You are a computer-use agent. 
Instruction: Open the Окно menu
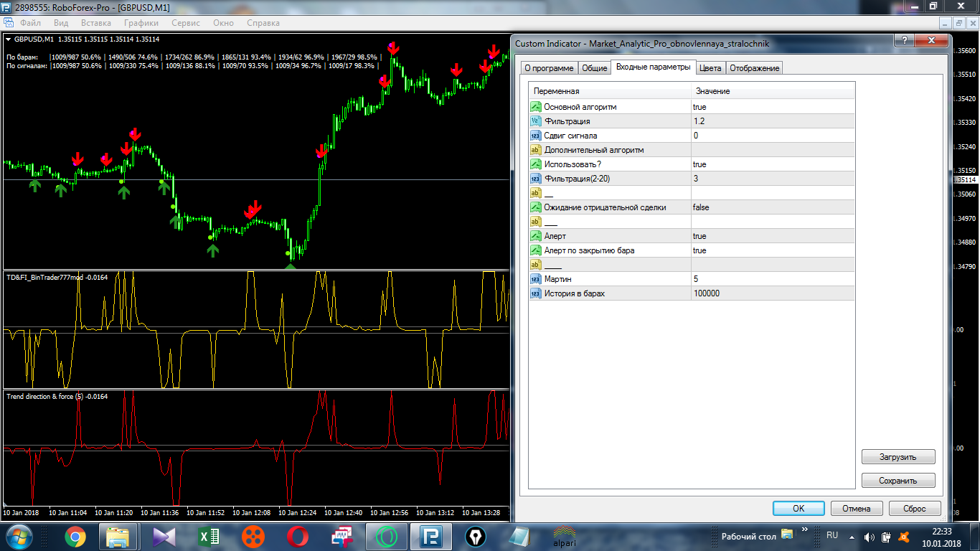pyautogui.click(x=223, y=23)
